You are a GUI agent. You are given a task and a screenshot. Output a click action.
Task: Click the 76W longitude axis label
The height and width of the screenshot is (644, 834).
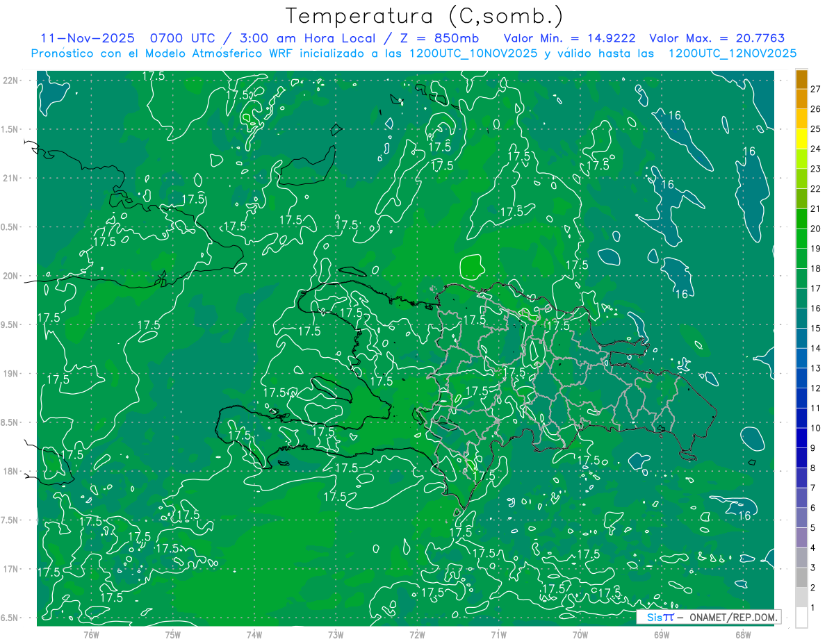click(91, 635)
